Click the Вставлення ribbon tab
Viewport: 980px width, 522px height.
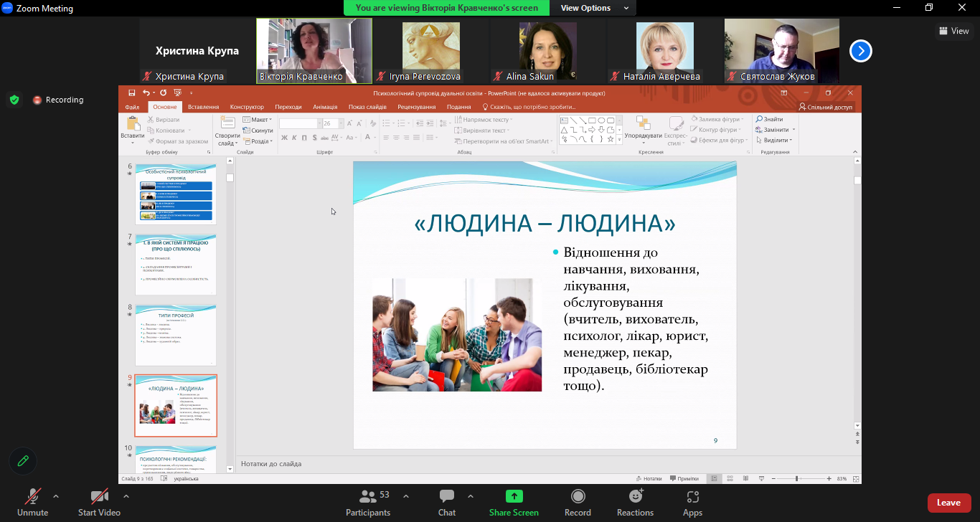pos(203,107)
